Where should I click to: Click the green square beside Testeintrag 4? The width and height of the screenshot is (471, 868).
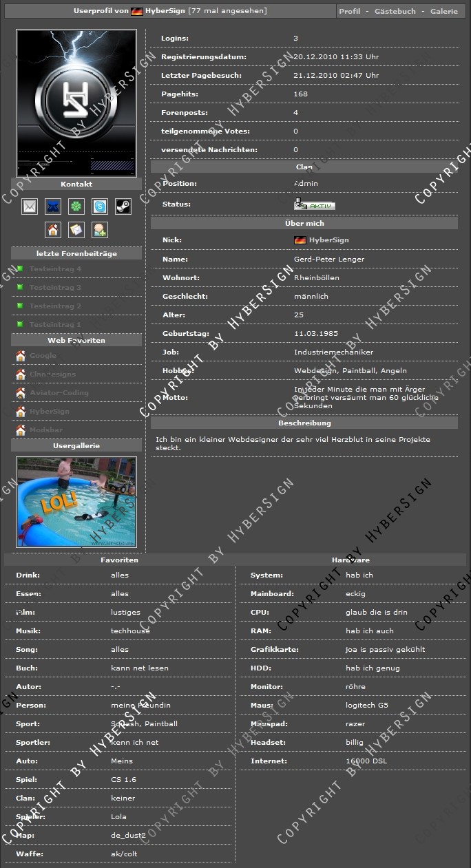(x=21, y=268)
